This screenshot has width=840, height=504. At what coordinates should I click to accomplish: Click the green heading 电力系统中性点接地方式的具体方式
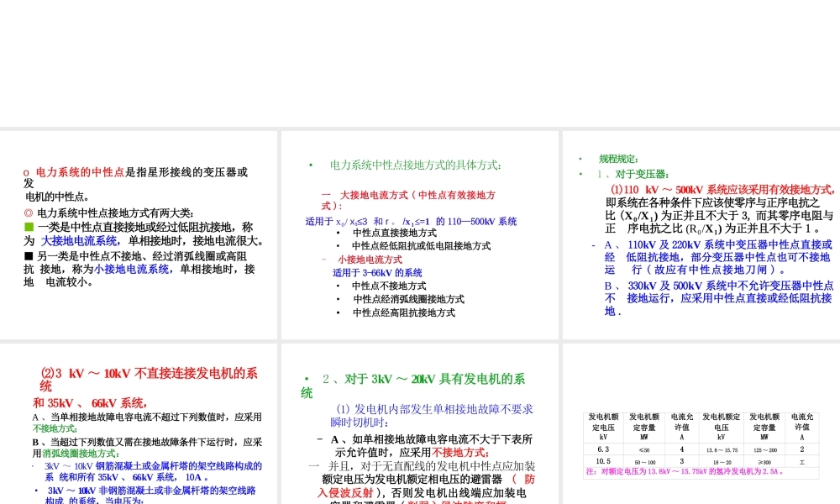(x=415, y=165)
